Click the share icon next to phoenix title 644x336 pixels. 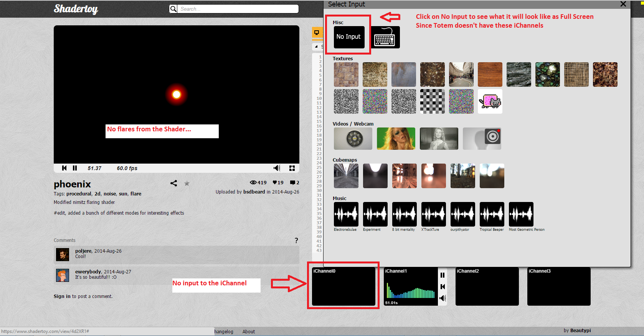(173, 183)
